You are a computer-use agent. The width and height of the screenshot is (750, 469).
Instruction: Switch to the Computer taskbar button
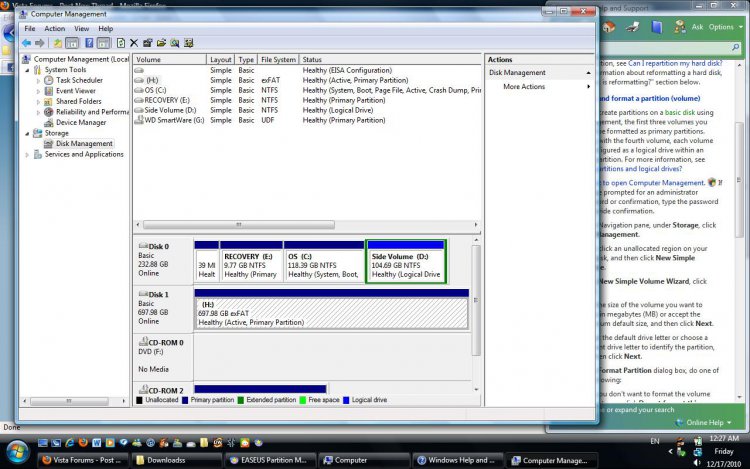click(364, 460)
